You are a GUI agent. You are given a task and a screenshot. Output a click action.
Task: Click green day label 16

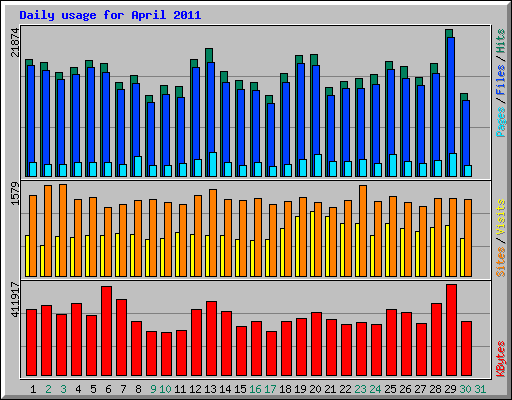click(x=255, y=389)
